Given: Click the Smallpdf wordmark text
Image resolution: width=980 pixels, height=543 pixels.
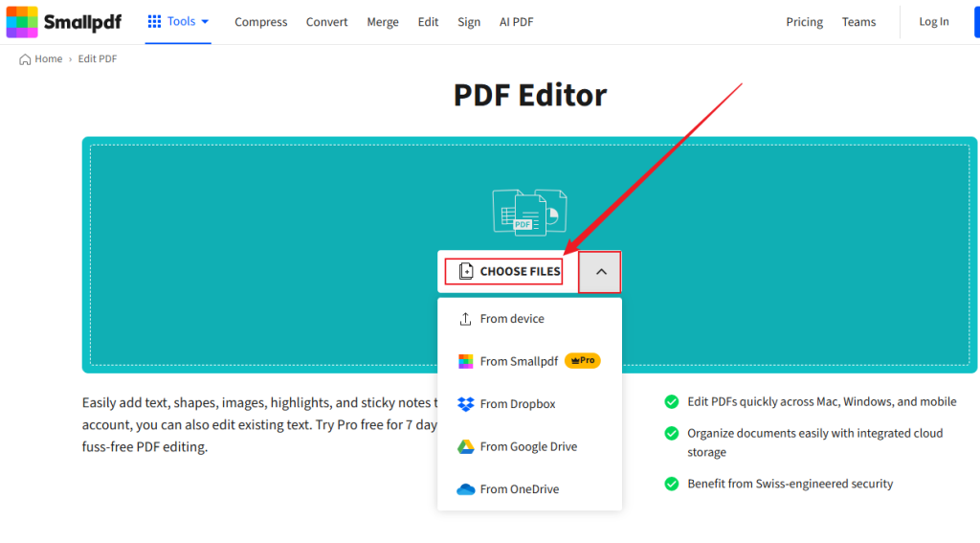Looking at the screenshot, I should pyautogui.click(x=82, y=23).
